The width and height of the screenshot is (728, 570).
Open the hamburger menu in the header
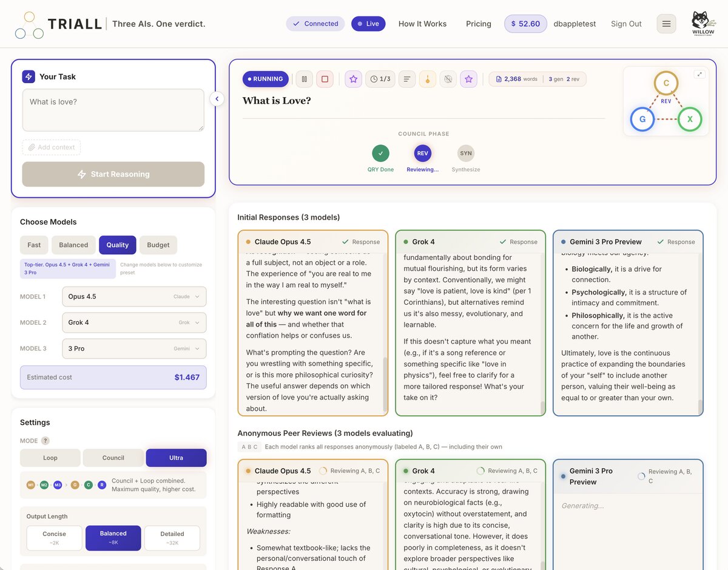[x=666, y=24]
